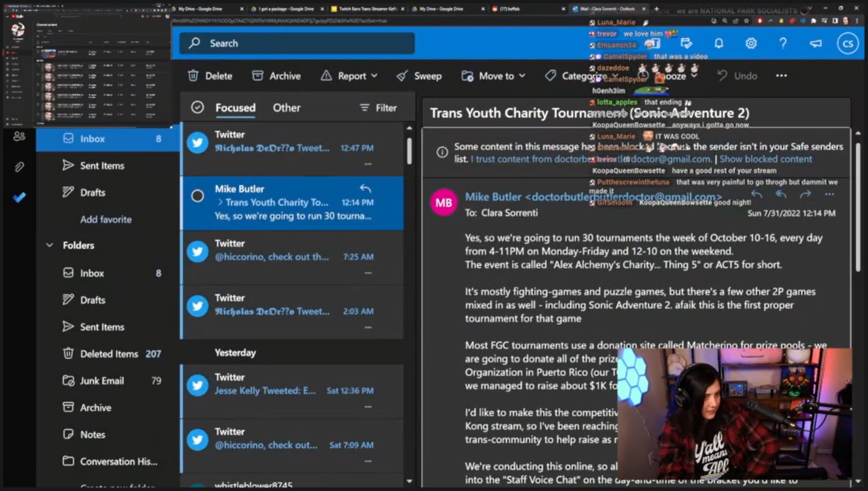This screenshot has height=491, width=868.
Task: Open the To Do checkmark in left rail
Action: pos(19,197)
